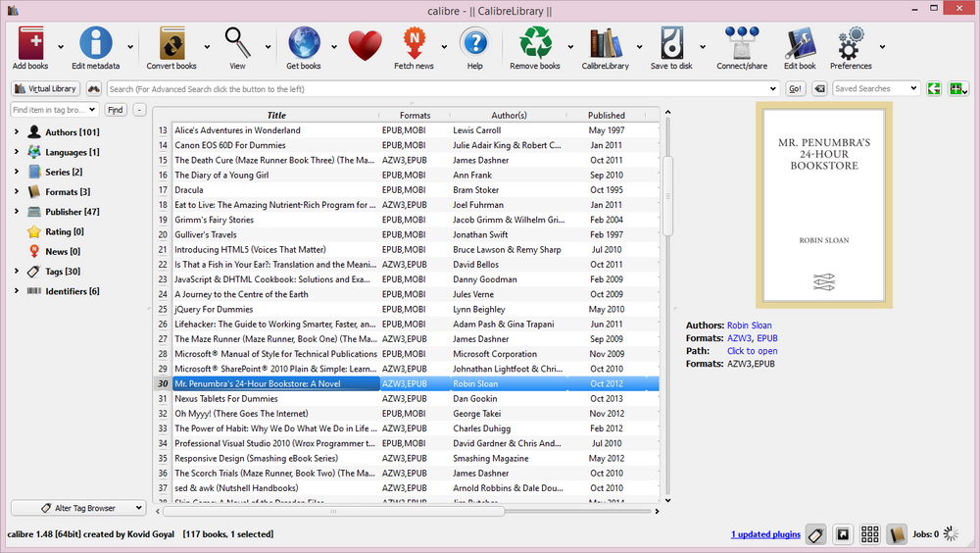Viewport: 980px width, 553px height.
Task: Open Connect/share from the toolbar
Action: 742,44
